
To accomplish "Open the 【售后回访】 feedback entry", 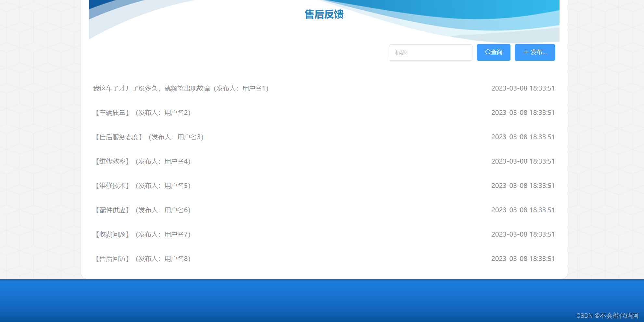I will click(x=112, y=259).
